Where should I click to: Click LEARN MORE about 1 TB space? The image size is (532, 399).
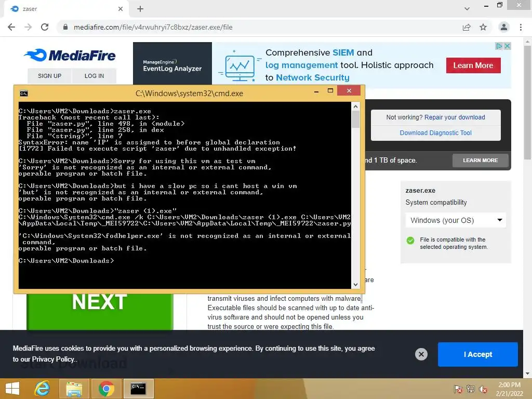(481, 160)
